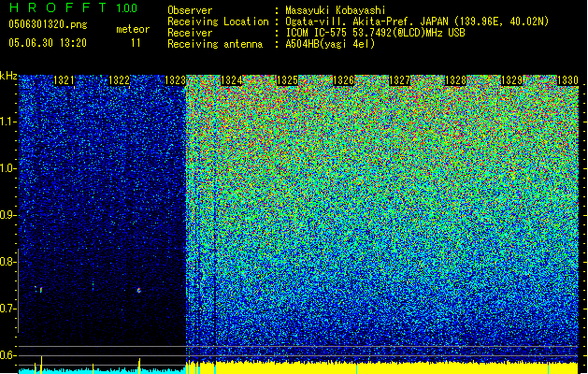This screenshot has width=588, height=374.
Task: Select the A504HB(yagi 4el) antenna text
Action: (x=330, y=44)
